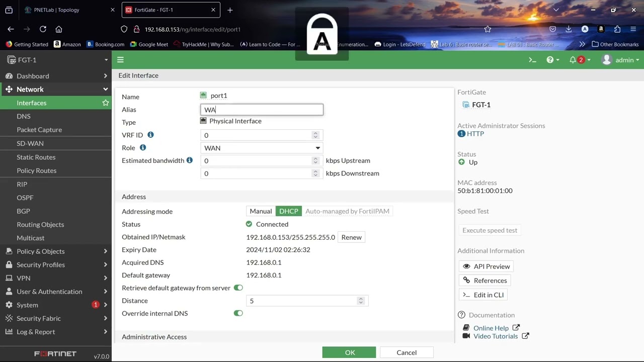Expand User & Authentication menu

coord(56,291)
